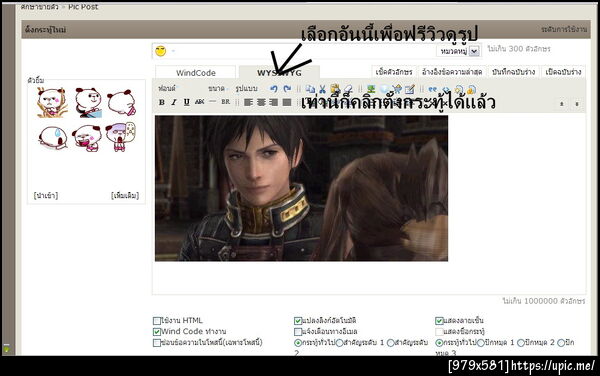
Task: Click the Paste clipboard icon
Action: [x=335, y=89]
